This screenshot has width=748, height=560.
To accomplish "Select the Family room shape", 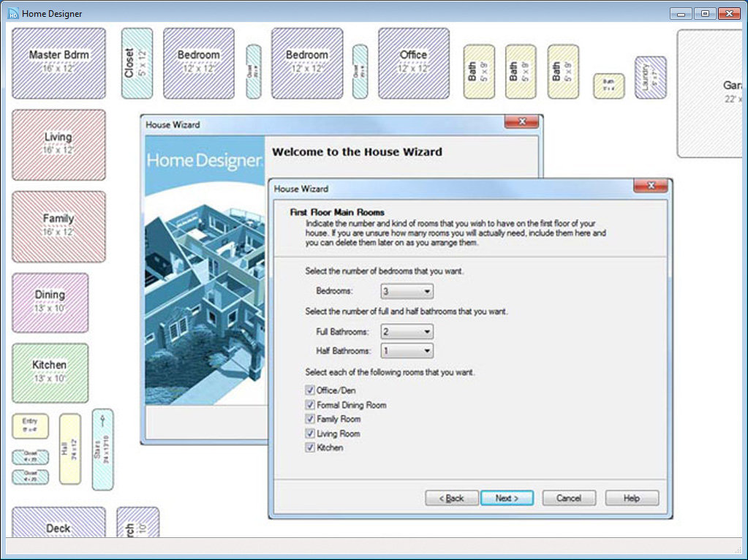I will [x=58, y=226].
